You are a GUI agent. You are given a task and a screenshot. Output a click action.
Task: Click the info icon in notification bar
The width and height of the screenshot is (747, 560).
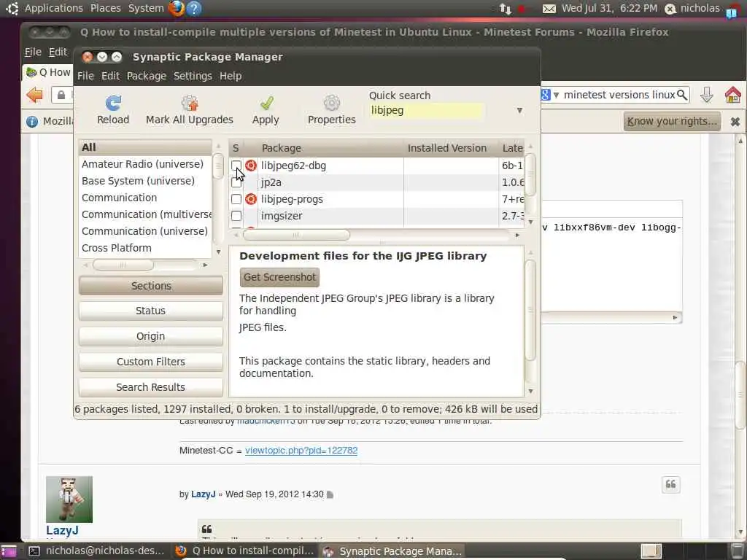tap(32, 122)
